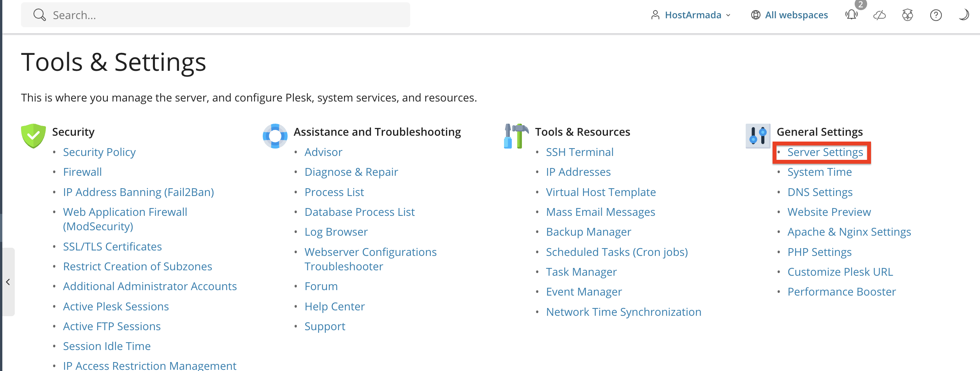
Task: Go to Firewall settings
Action: [x=83, y=172]
